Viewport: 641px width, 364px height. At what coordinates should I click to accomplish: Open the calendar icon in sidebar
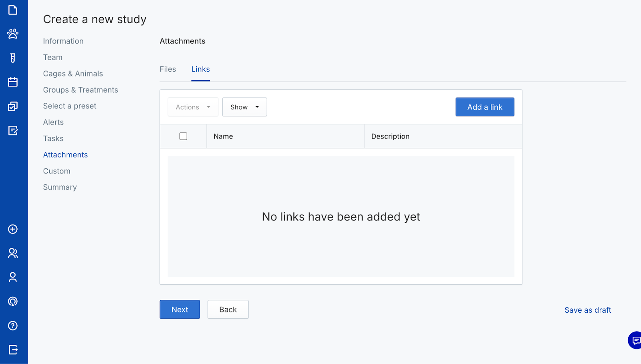[13, 82]
